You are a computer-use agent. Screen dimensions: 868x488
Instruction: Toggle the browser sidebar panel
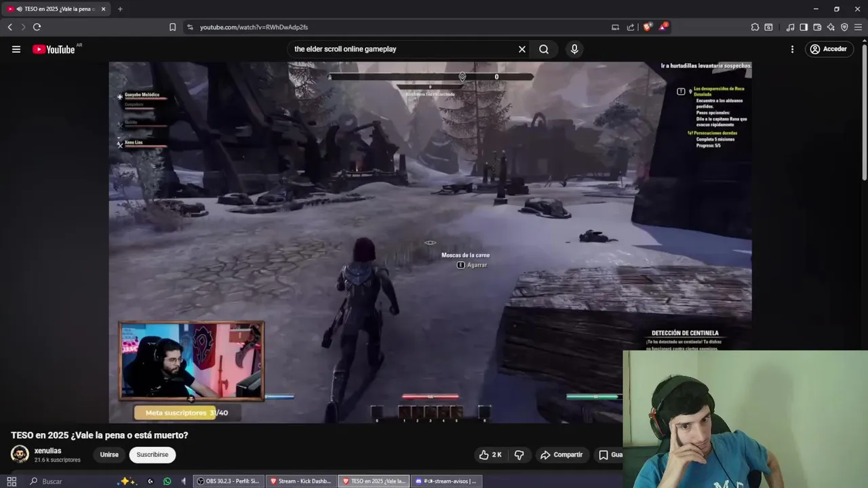(x=804, y=27)
